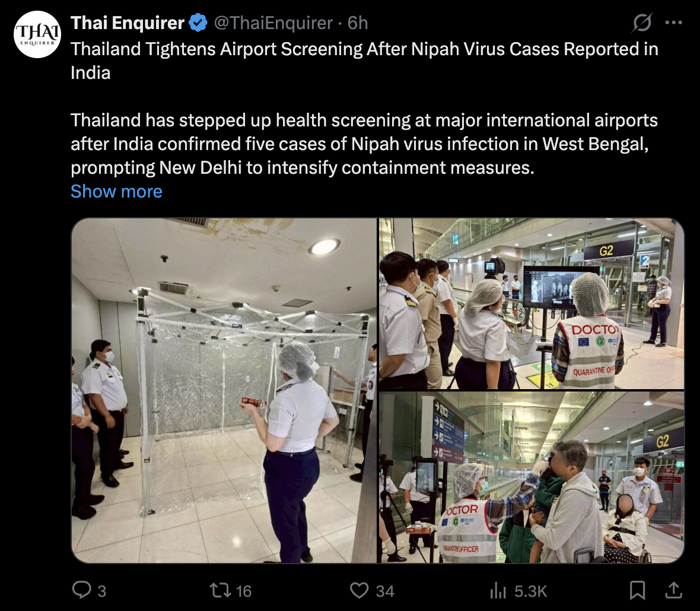Open the passenger temperature check photo
700x611 pixels.
point(532,477)
